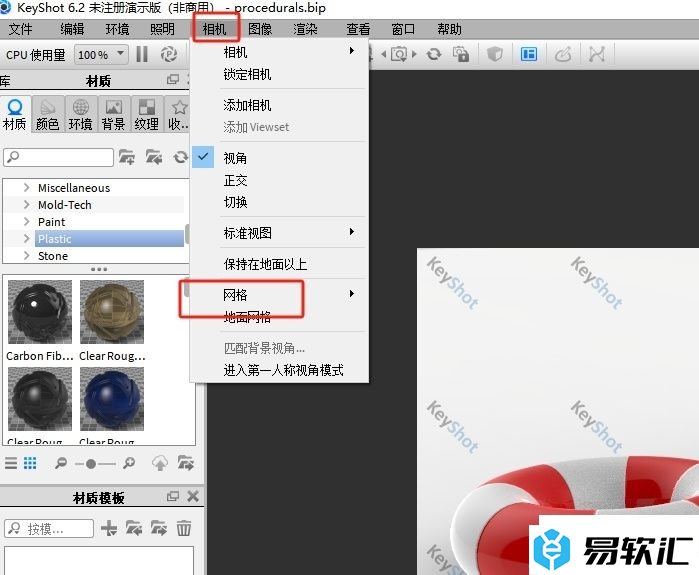The width and height of the screenshot is (699, 575).
Task: Click the save template folder icon
Action: [159, 528]
